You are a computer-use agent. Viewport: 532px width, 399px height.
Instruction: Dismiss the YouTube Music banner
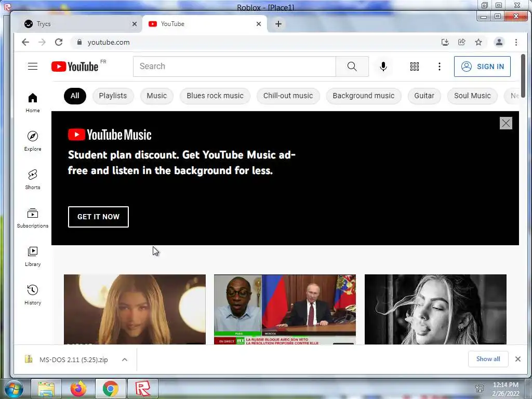click(506, 123)
